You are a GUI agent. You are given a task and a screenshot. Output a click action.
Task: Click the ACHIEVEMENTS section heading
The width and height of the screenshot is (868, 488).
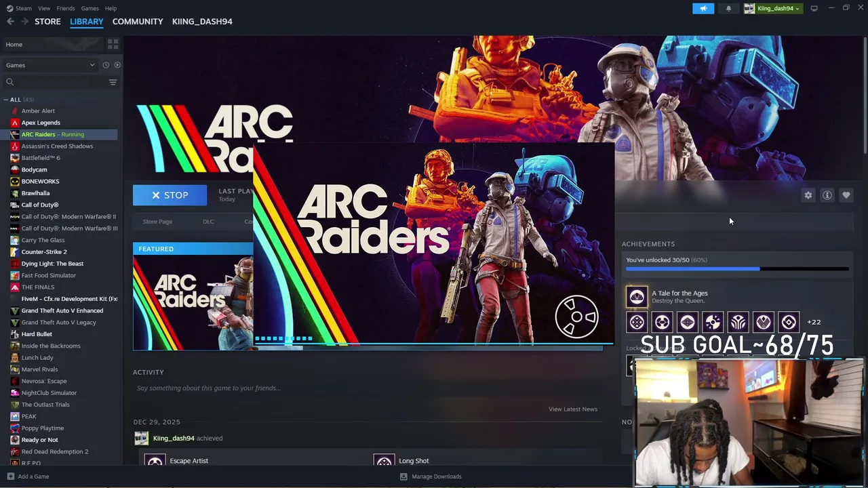[648, 244]
